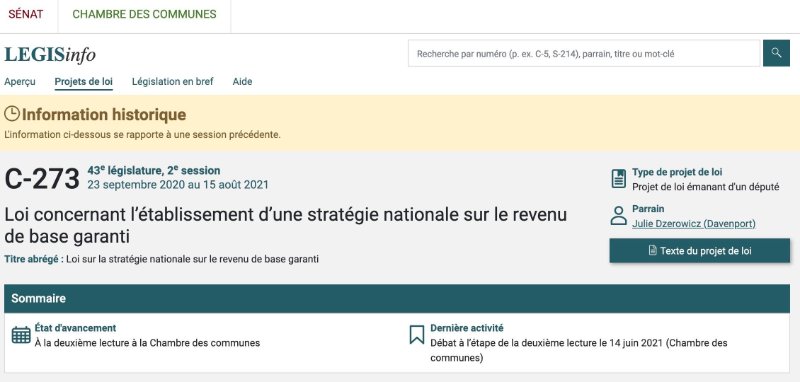This screenshot has height=382, width=800.
Task: Select the Projets de loi menu item
Action: tap(84, 82)
